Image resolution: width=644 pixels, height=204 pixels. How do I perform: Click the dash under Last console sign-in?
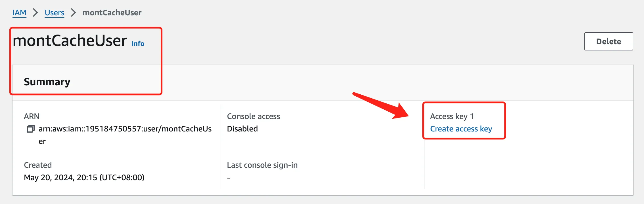(x=229, y=178)
